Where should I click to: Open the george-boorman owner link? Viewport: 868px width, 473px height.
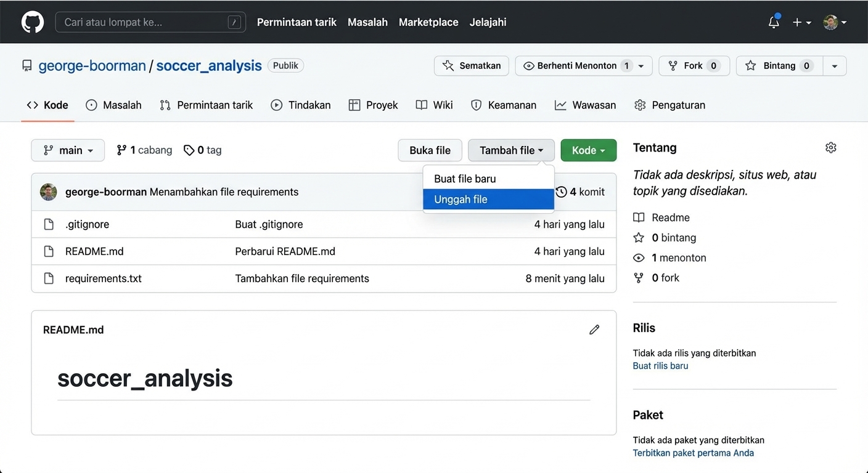[92, 66]
